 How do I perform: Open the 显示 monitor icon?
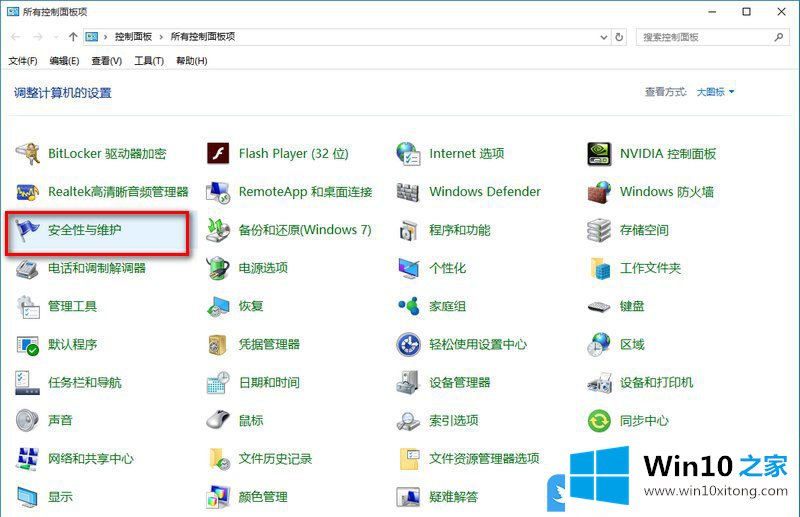pyautogui.click(x=27, y=497)
